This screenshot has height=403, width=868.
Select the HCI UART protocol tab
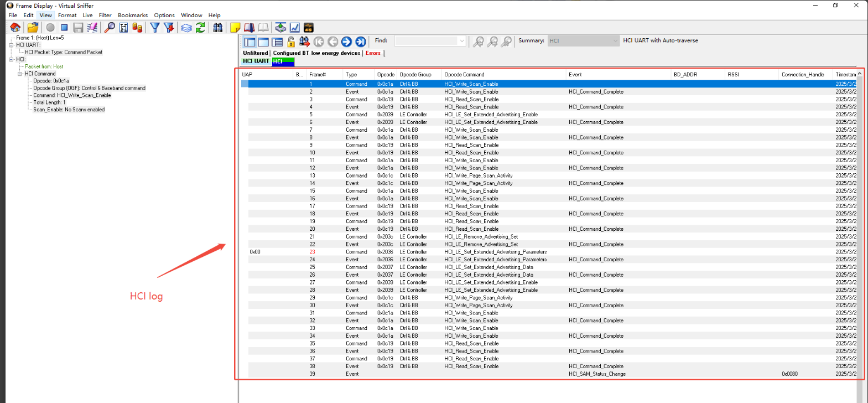coord(256,61)
